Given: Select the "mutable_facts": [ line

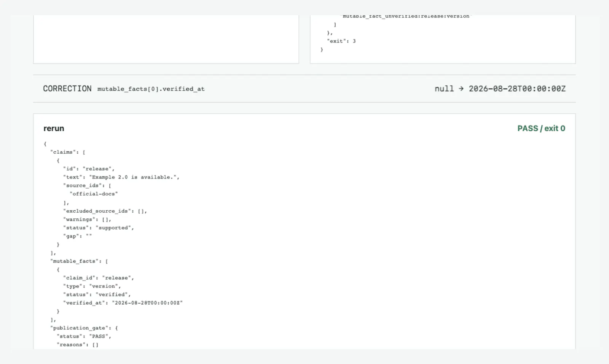Looking at the screenshot, I should coord(79,261).
